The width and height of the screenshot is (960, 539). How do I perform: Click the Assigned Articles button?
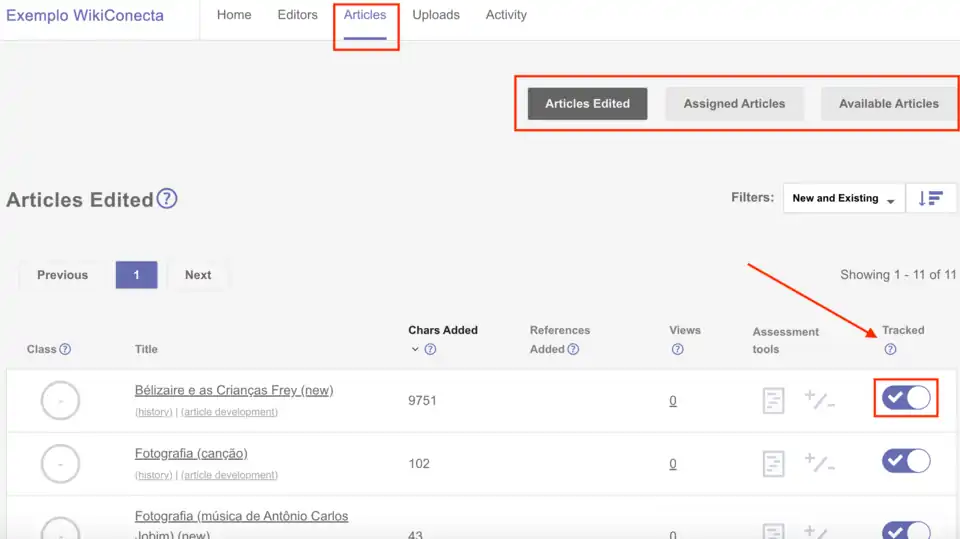point(734,104)
